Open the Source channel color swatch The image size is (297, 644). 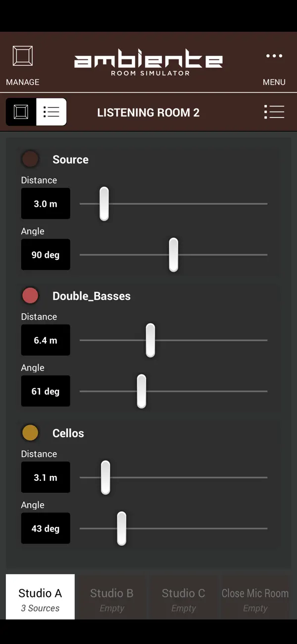pyautogui.click(x=30, y=159)
